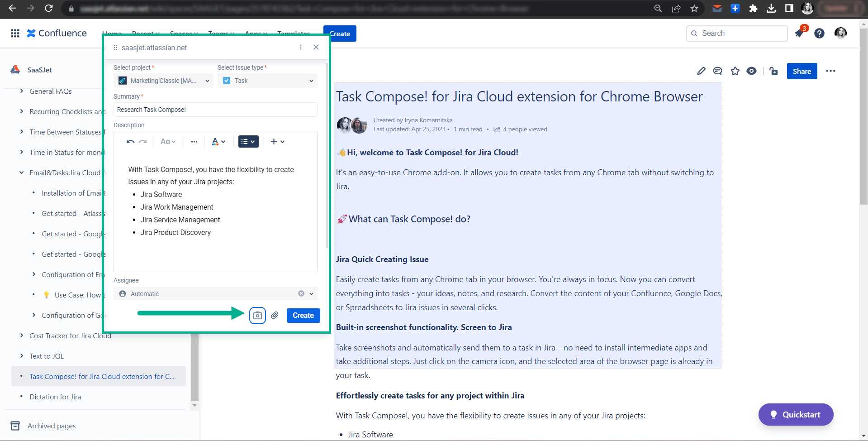Undo last edit in the description editor

(131, 141)
